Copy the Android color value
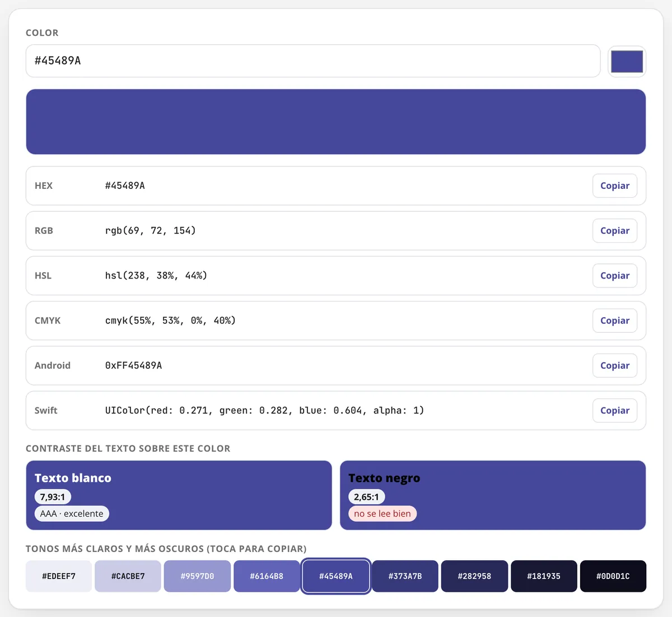 615,365
